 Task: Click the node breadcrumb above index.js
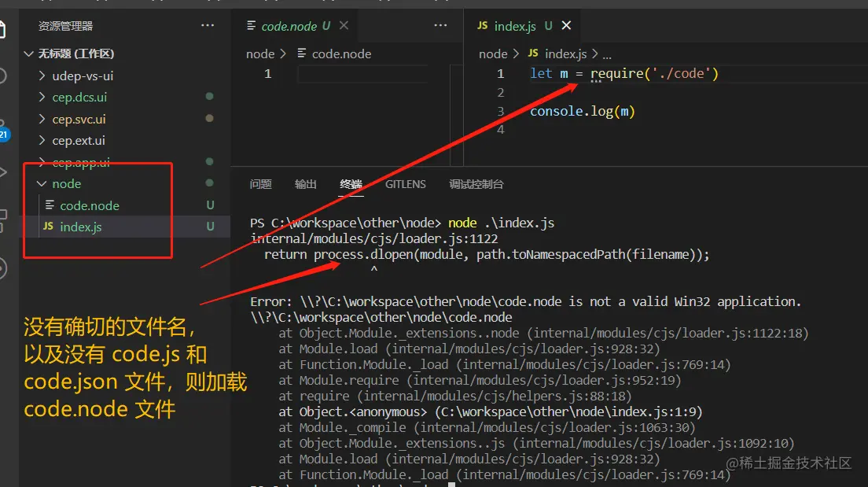pyautogui.click(x=493, y=54)
